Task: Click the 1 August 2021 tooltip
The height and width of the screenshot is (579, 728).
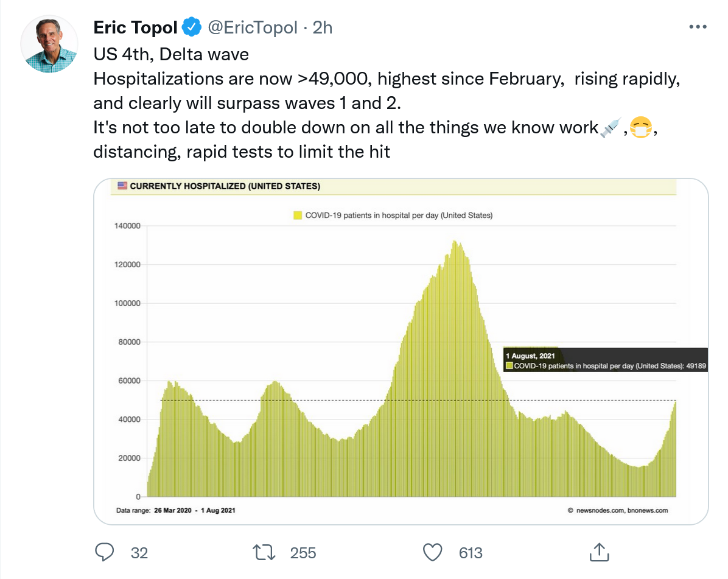Action: coord(606,360)
